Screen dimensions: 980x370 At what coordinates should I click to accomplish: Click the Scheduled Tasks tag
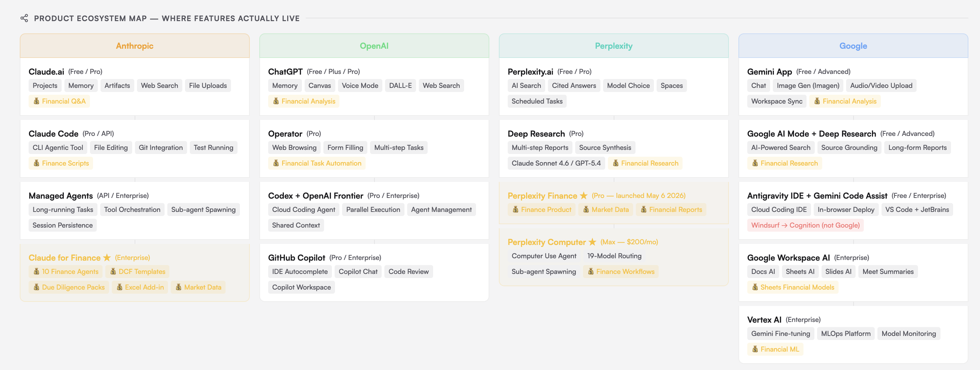(x=537, y=101)
